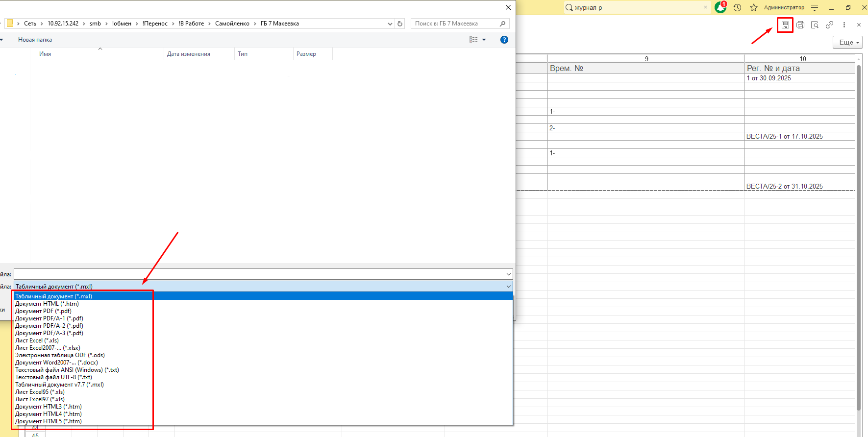Select the cell 'ВЕСТА/25-1 от 17.10.2025'

click(800, 137)
